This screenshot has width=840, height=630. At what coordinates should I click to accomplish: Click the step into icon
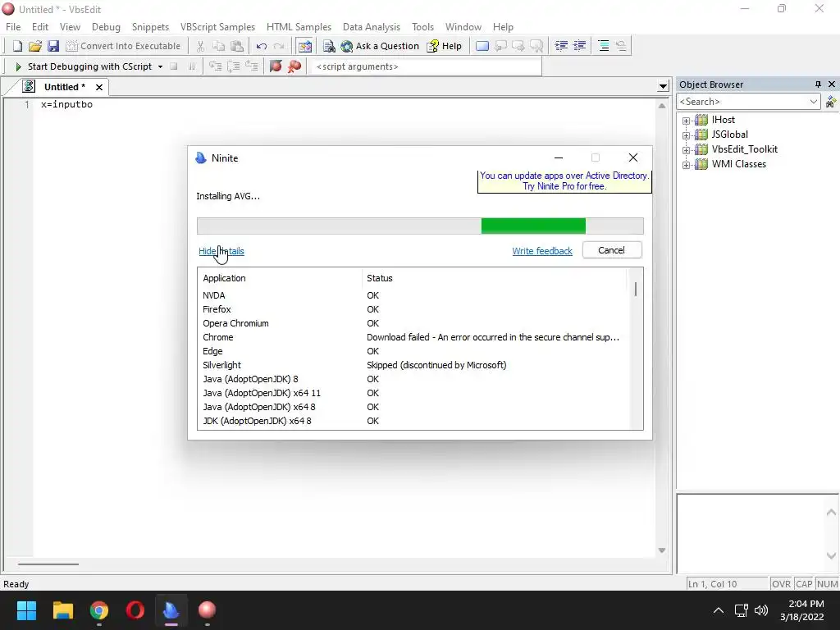pos(215,66)
